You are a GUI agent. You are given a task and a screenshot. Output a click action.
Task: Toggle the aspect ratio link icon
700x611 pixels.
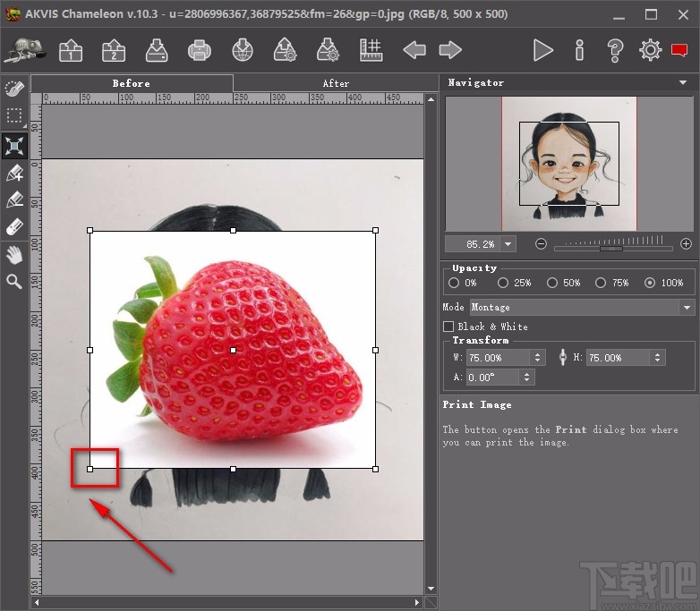point(562,357)
